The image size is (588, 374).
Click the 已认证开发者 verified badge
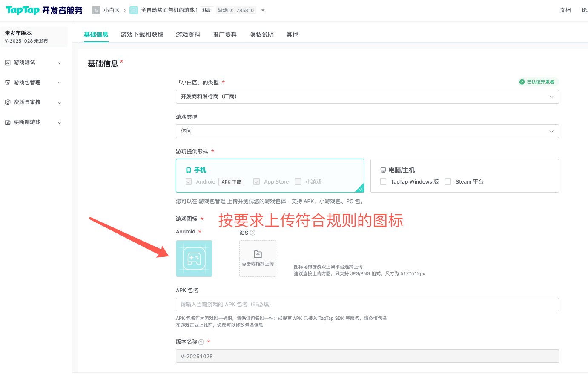537,82
